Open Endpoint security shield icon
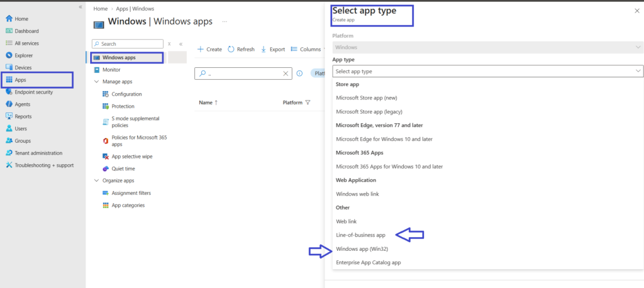Viewport: 644px width, 288px height. (9, 92)
